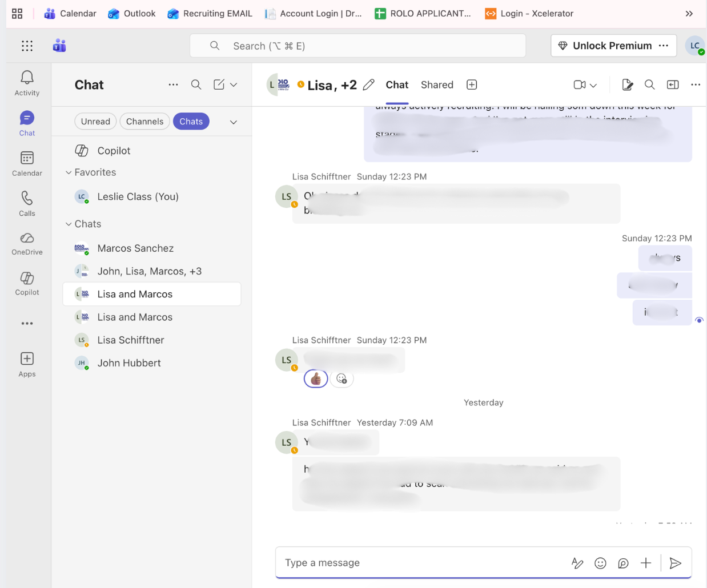
Task: Open the app launcher grid icon
Action: (27, 46)
